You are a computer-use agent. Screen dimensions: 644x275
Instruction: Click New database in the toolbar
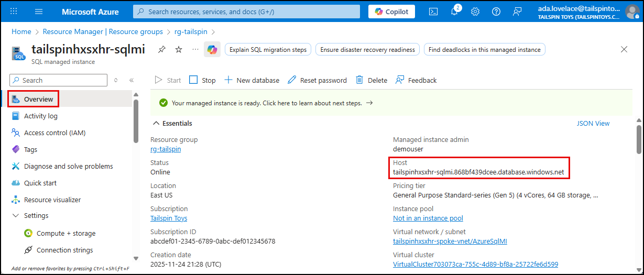tap(252, 80)
